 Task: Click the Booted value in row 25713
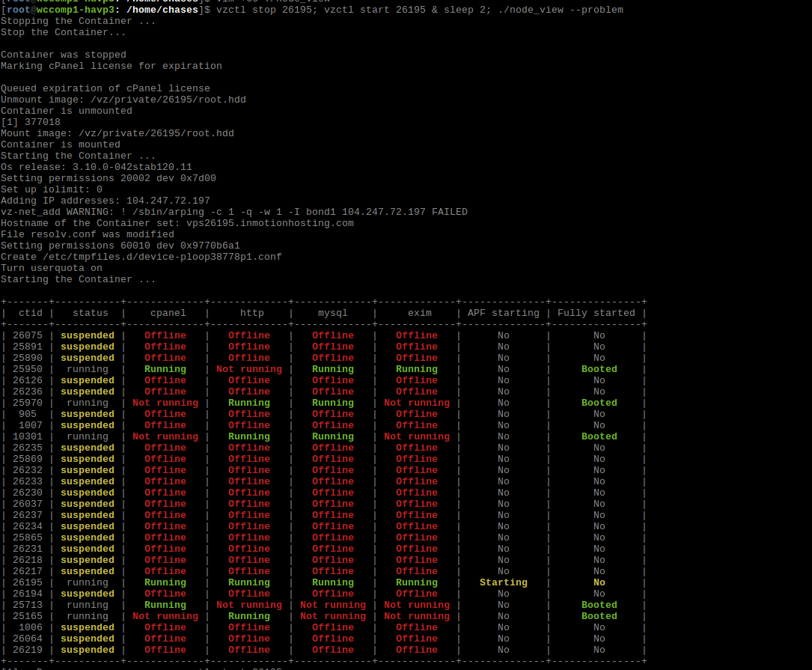(599, 605)
